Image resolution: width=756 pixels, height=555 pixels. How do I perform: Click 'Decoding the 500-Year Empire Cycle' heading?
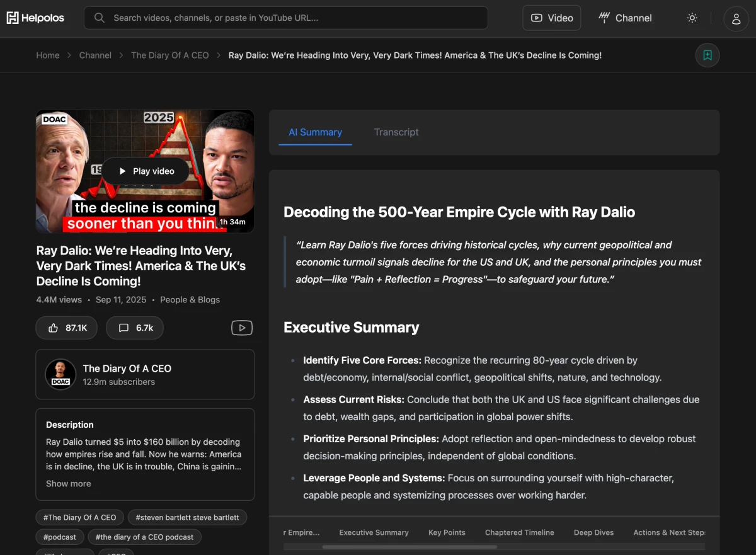(459, 212)
